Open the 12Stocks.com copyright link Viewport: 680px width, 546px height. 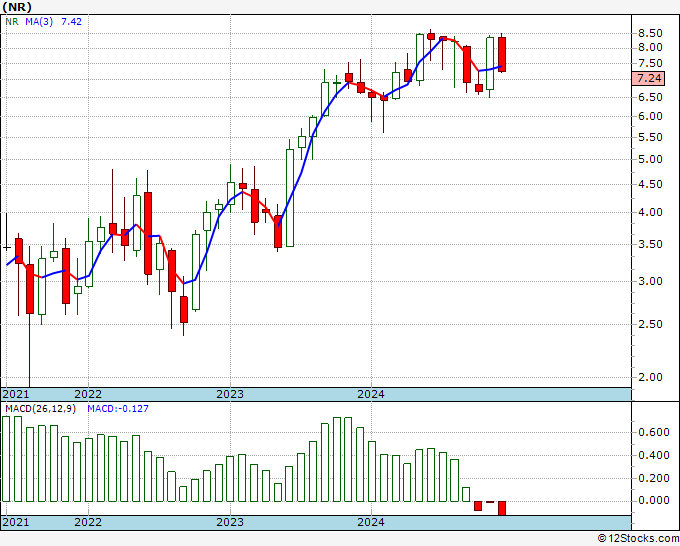pos(638,539)
